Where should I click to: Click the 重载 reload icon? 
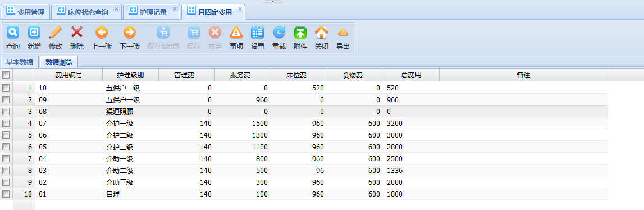[x=279, y=32]
